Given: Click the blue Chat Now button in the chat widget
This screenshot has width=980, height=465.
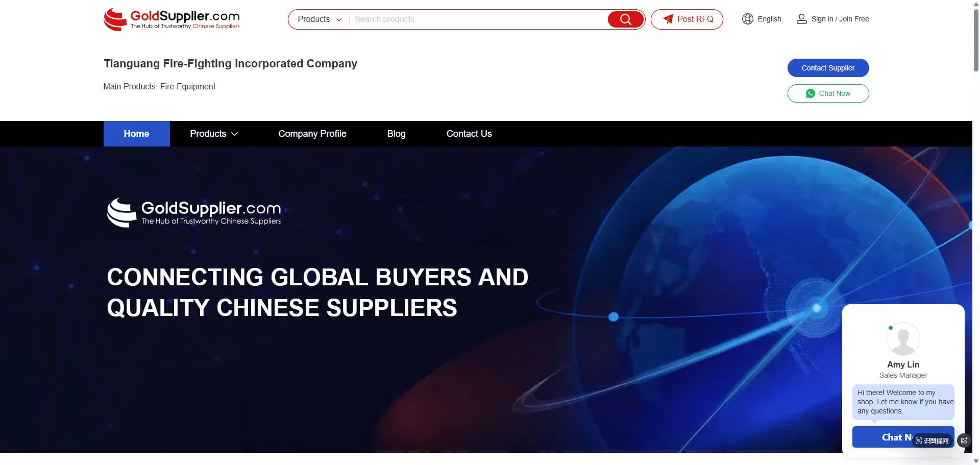Looking at the screenshot, I should pos(903,437).
